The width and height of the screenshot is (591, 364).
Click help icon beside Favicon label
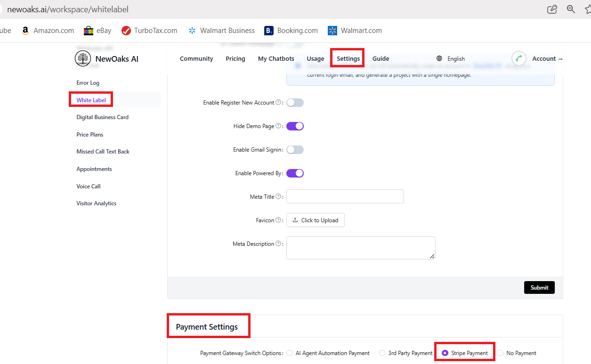(x=278, y=220)
